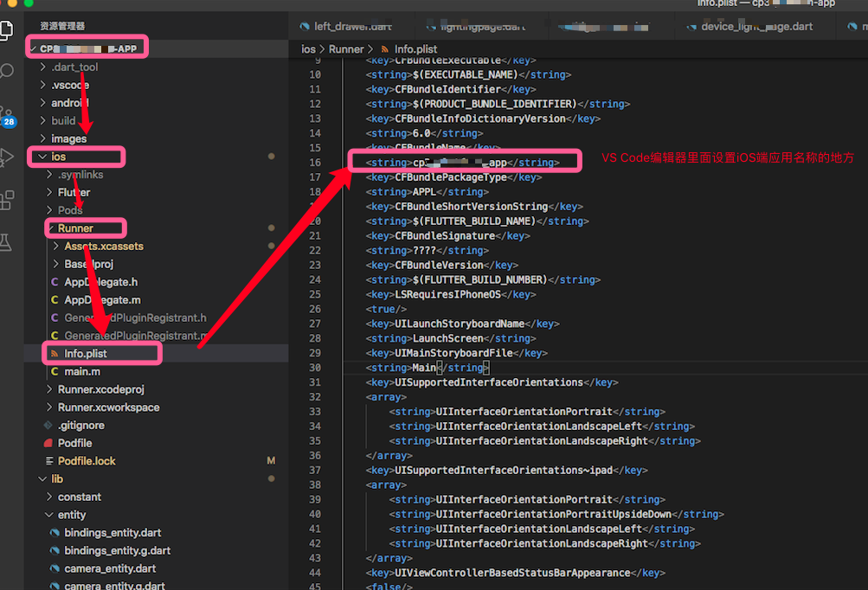Click Runner in the breadcrumb path
Screen dimensions: 868x590
[346, 49]
